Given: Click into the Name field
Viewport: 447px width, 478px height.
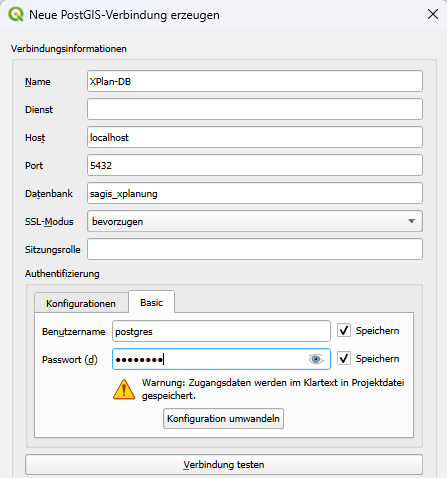Looking at the screenshot, I should pos(255,81).
